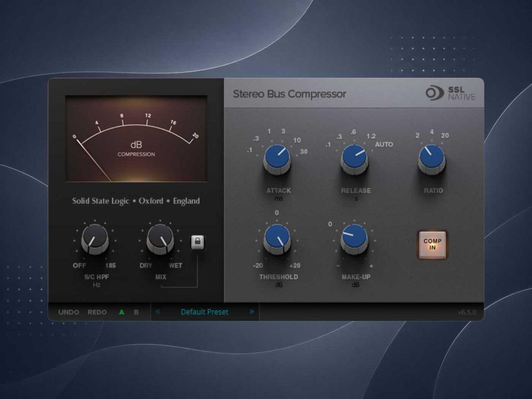Toggle the mix lock padlock icon

pyautogui.click(x=198, y=242)
